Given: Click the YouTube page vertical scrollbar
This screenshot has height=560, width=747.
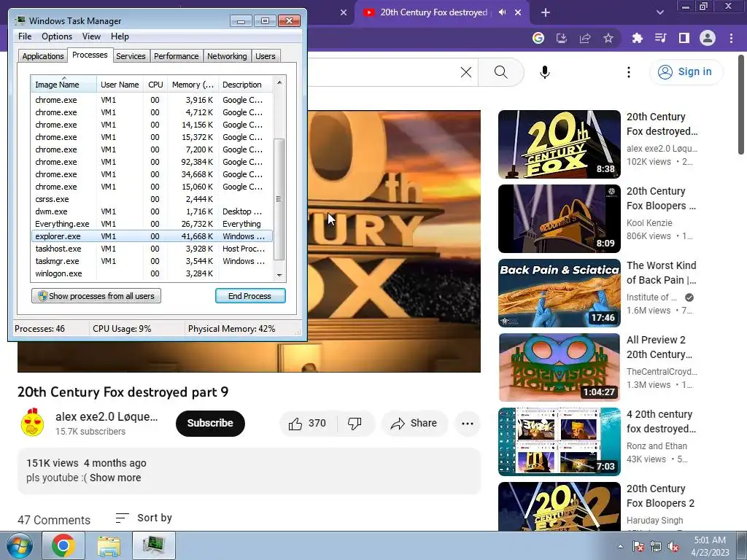Looking at the screenshot, I should [x=741, y=104].
